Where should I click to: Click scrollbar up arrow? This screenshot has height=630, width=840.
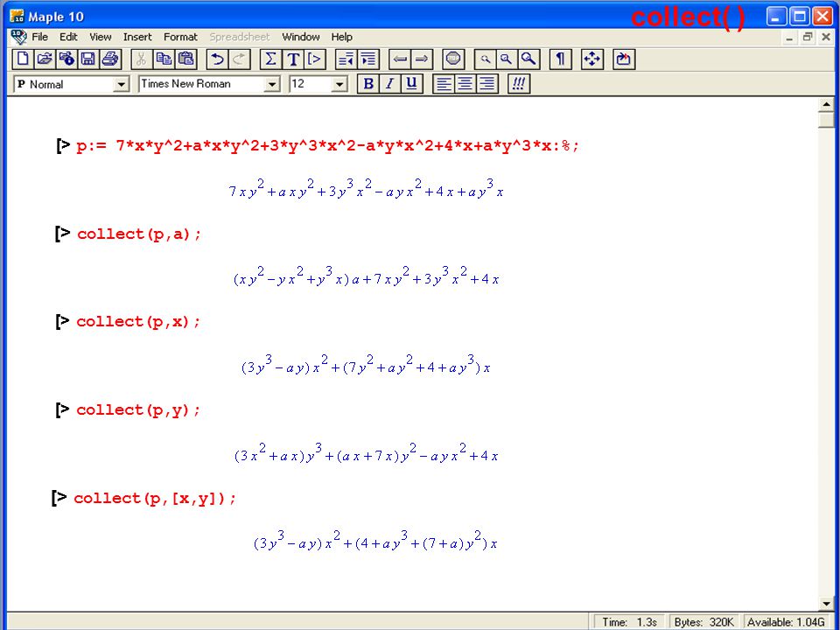[826, 105]
